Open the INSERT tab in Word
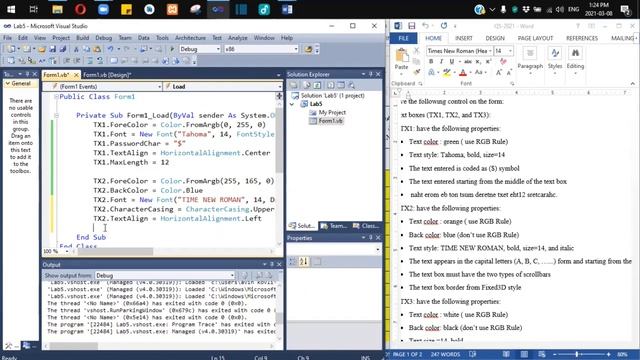 464,38
